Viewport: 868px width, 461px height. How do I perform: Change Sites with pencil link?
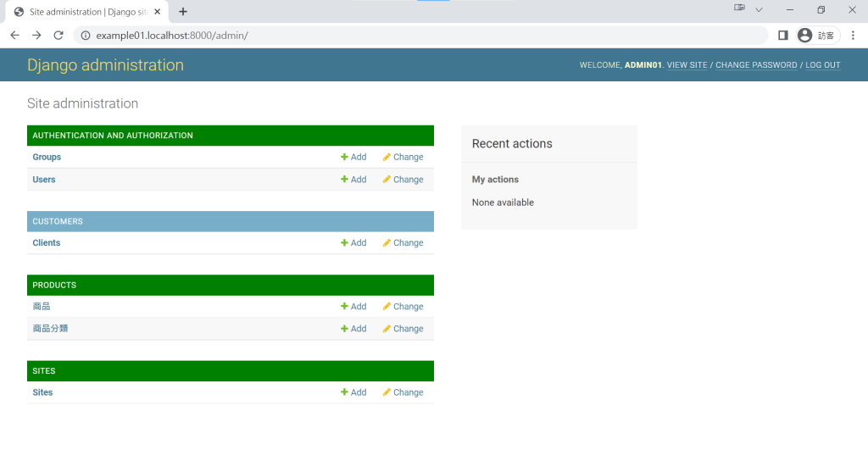[x=403, y=392]
